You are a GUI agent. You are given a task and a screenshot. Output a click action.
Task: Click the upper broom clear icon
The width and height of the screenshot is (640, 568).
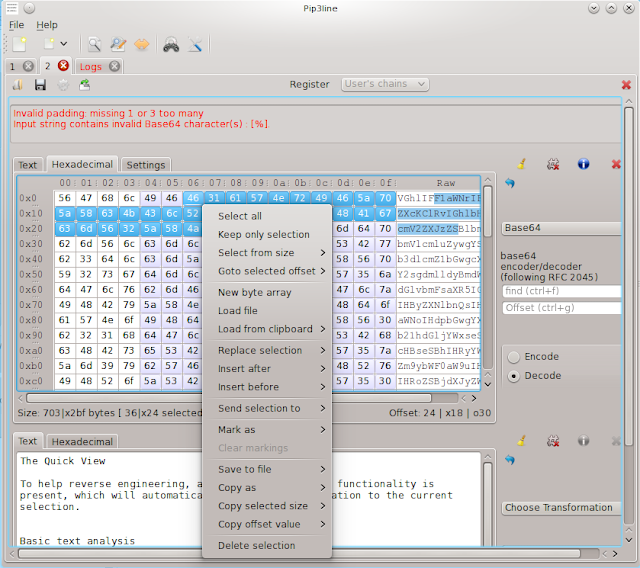521,164
